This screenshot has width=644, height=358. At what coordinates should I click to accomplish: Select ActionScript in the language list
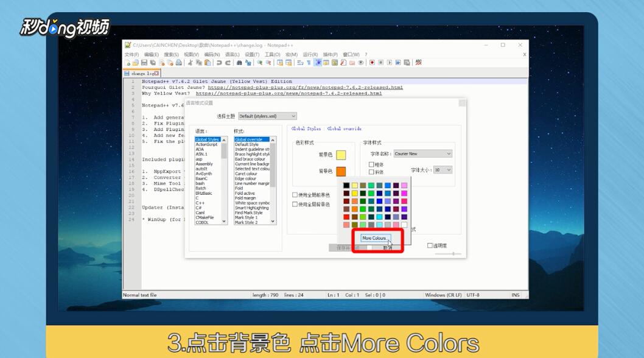pos(208,144)
